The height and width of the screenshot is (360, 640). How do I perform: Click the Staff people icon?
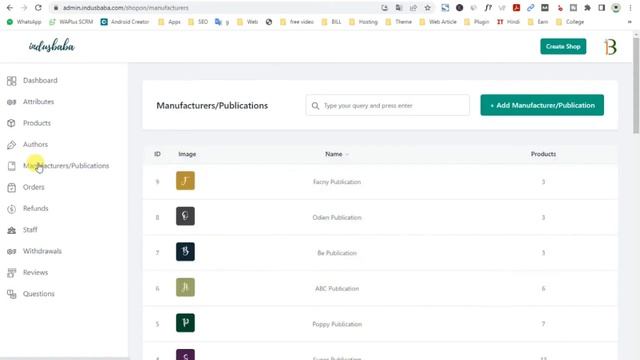[x=11, y=230]
